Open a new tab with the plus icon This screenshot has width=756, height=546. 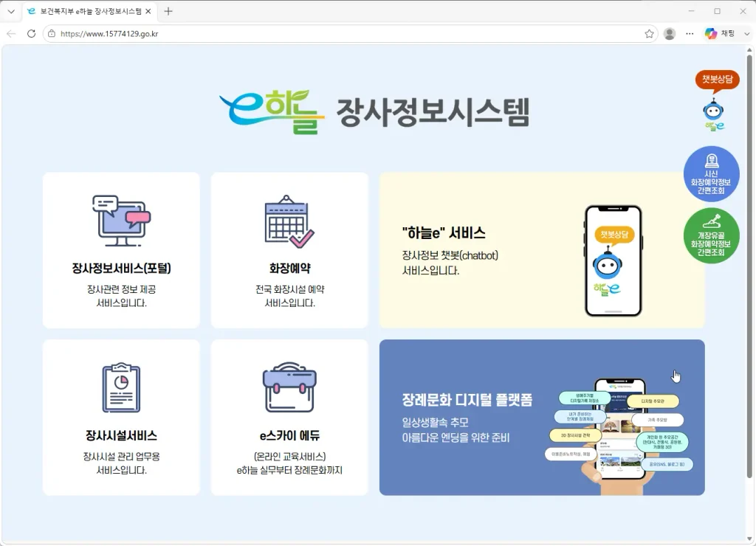coord(168,11)
